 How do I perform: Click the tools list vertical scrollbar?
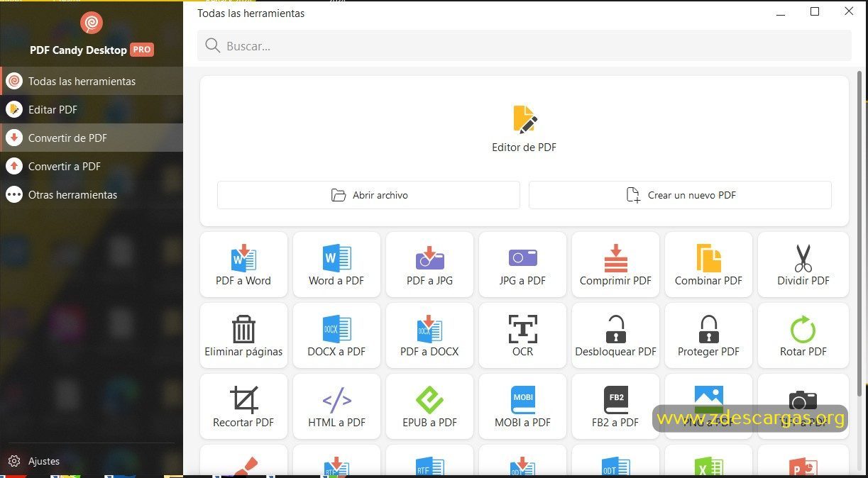tap(861, 234)
